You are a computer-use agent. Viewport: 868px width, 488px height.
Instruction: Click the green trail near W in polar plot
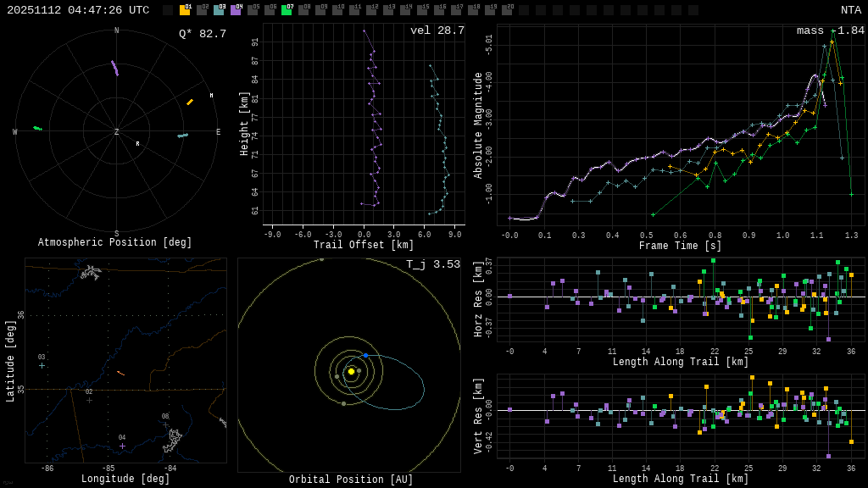[37, 128]
